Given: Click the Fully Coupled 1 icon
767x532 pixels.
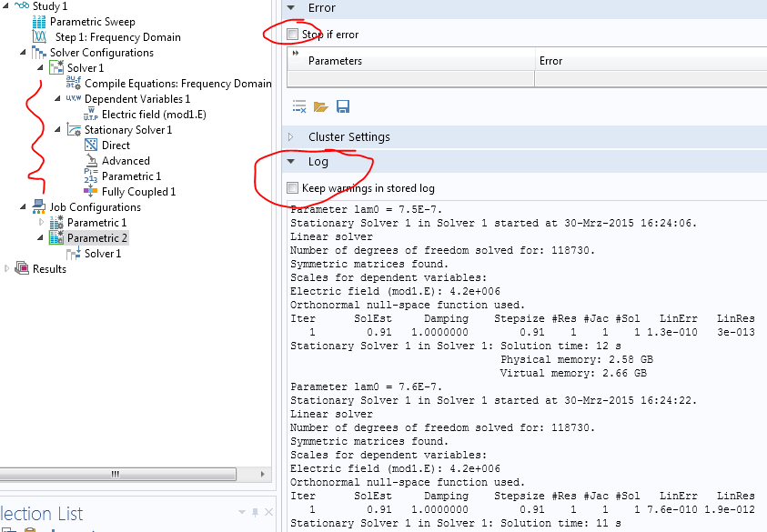Looking at the screenshot, I should click(91, 192).
